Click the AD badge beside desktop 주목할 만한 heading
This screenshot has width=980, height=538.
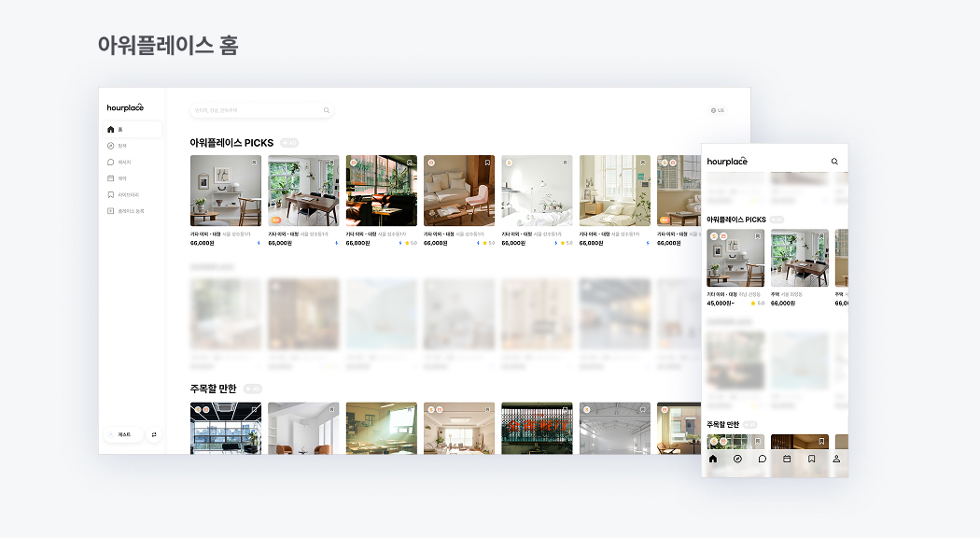(x=253, y=389)
